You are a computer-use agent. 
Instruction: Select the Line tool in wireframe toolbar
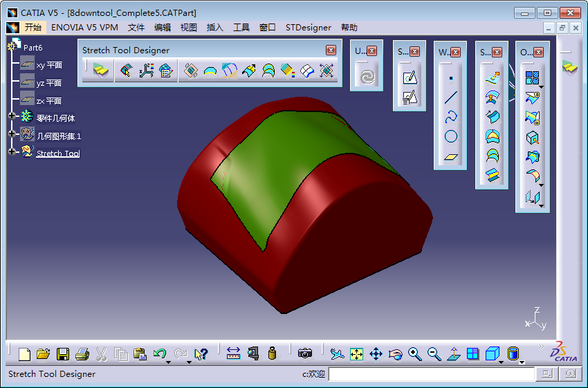click(x=451, y=98)
